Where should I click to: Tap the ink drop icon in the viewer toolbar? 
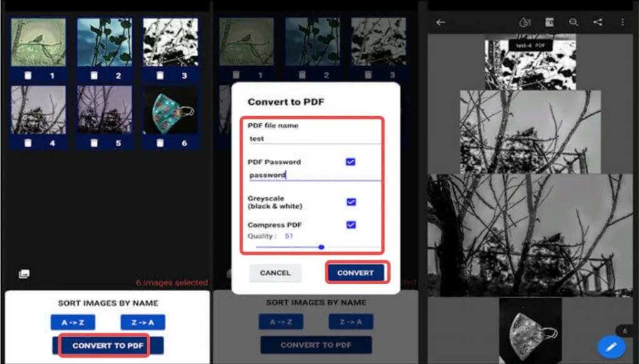click(x=525, y=22)
